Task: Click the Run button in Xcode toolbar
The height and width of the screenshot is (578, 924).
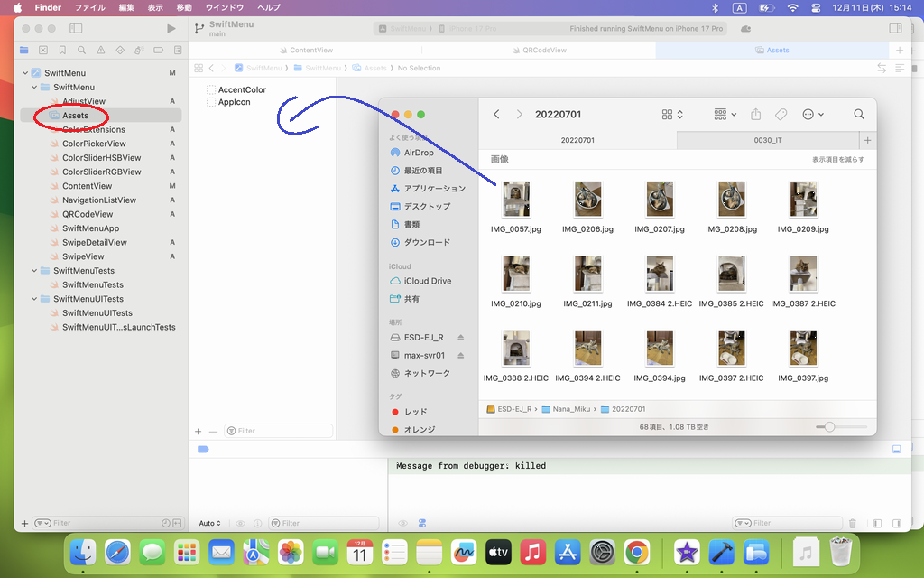Action: click(x=171, y=29)
